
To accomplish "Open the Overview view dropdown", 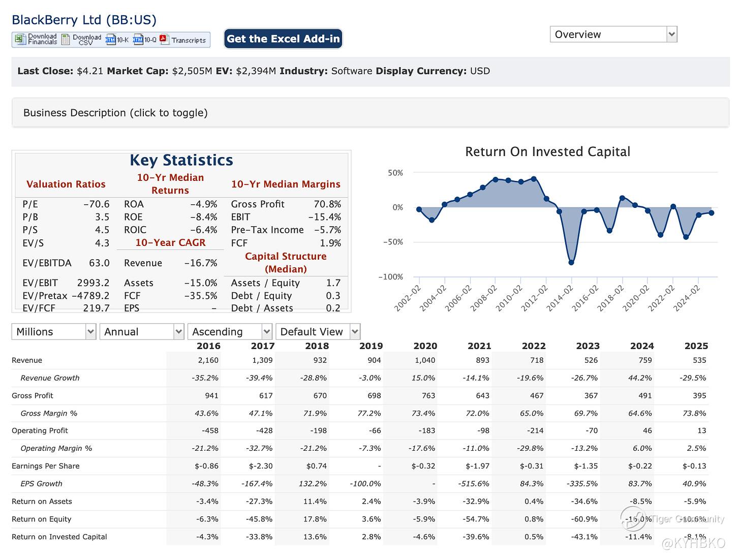I will click(613, 35).
